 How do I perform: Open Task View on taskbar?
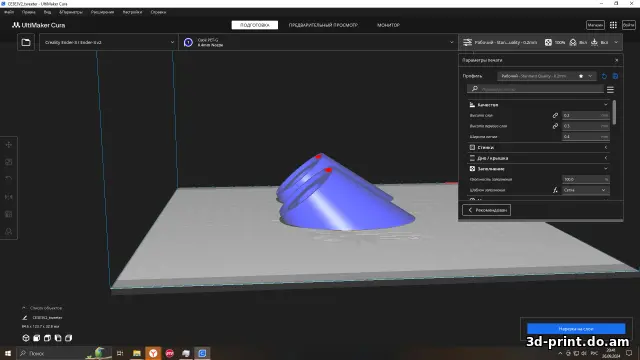[x=120, y=353]
